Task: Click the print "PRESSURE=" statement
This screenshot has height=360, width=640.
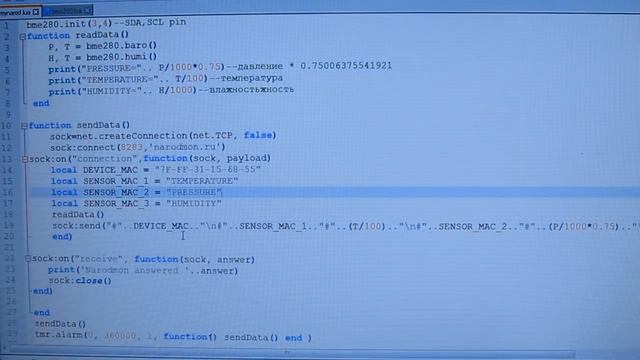Action: (x=136, y=68)
